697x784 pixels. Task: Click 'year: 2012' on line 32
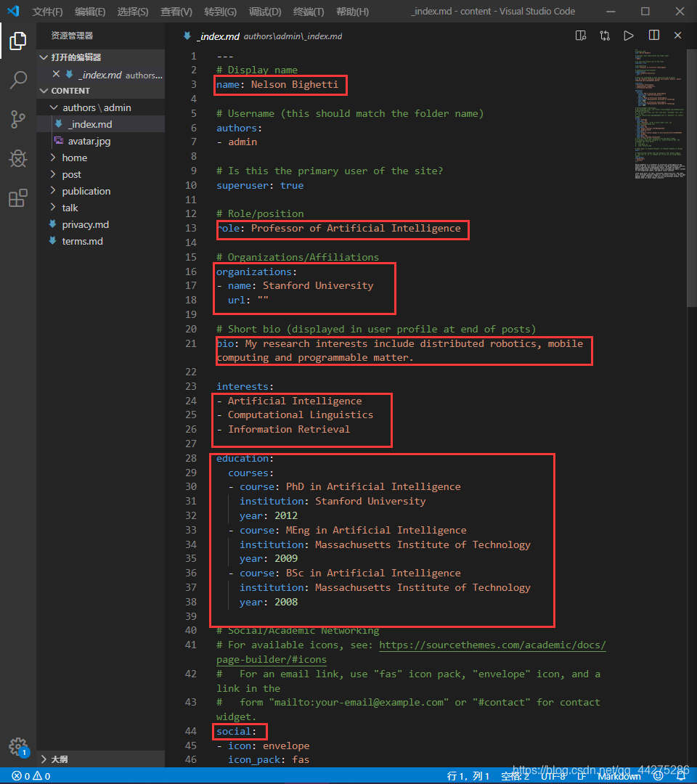point(269,515)
